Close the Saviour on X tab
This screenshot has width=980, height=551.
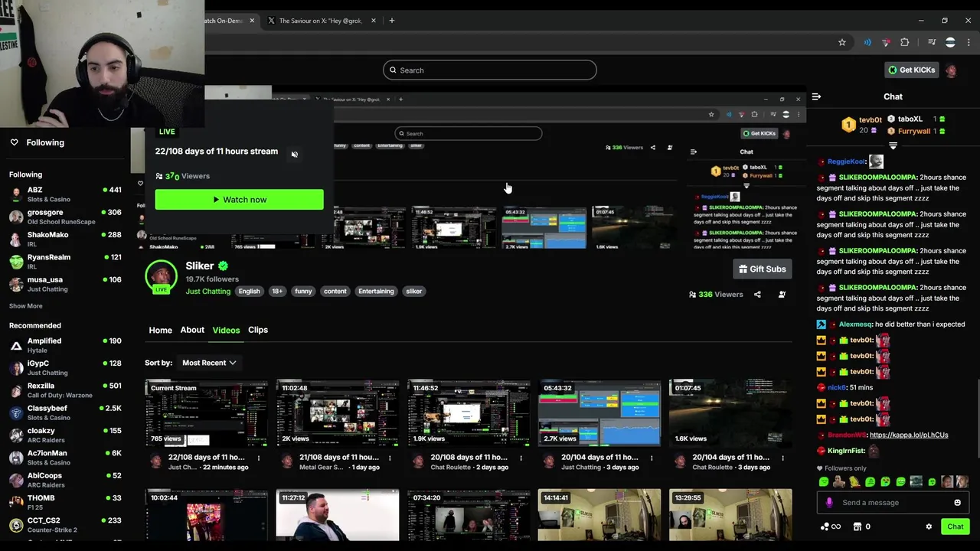click(x=374, y=21)
